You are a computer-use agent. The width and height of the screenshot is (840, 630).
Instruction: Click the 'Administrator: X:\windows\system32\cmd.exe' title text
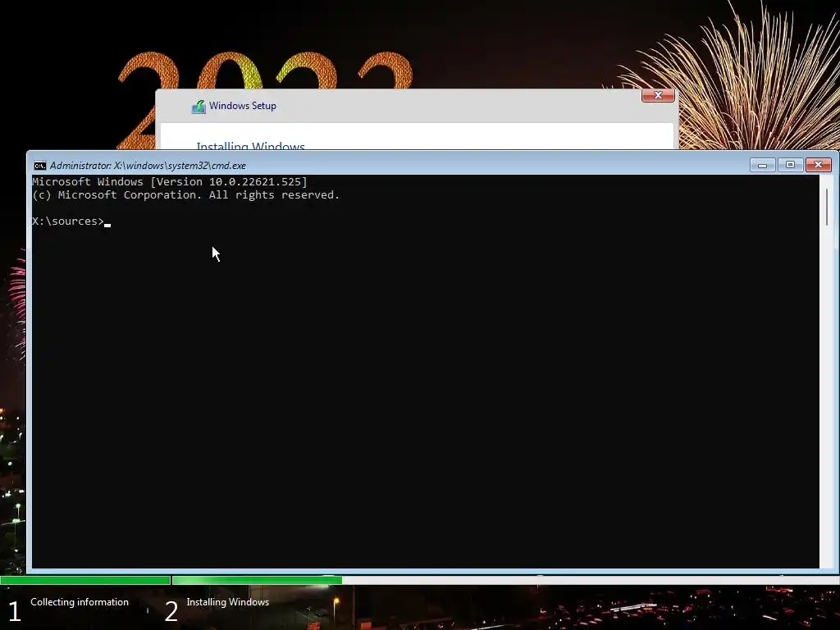148,166
